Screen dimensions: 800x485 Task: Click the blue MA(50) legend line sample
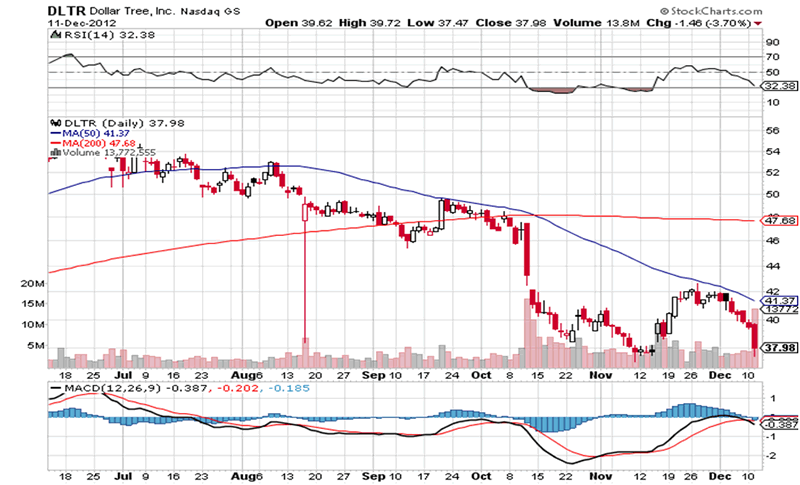coord(56,133)
